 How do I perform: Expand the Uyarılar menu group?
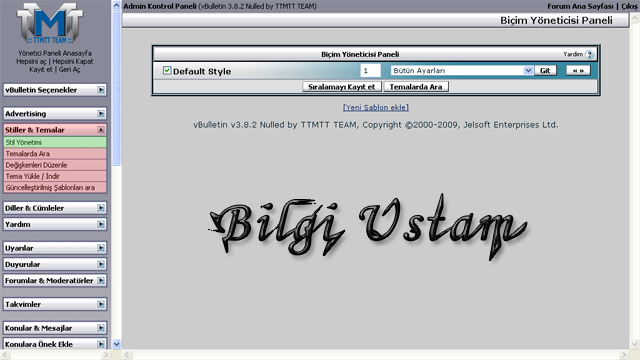pos(55,248)
